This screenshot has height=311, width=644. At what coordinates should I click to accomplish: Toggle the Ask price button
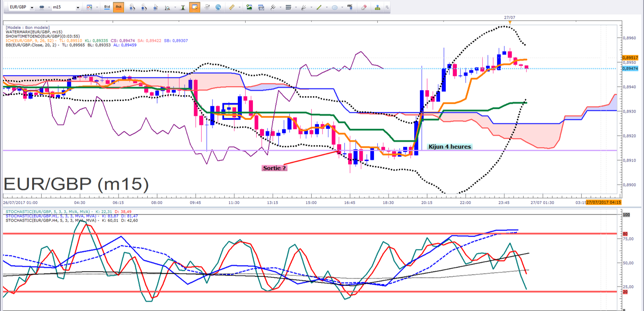click(x=118, y=7)
